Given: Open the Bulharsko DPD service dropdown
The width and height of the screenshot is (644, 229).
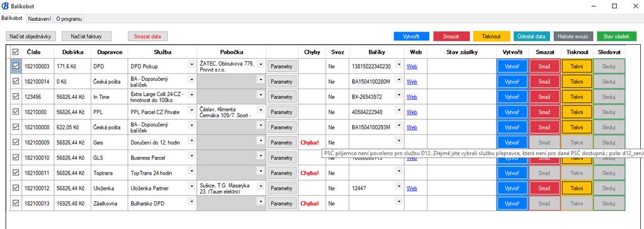Looking at the screenshot, I should coord(191,202).
